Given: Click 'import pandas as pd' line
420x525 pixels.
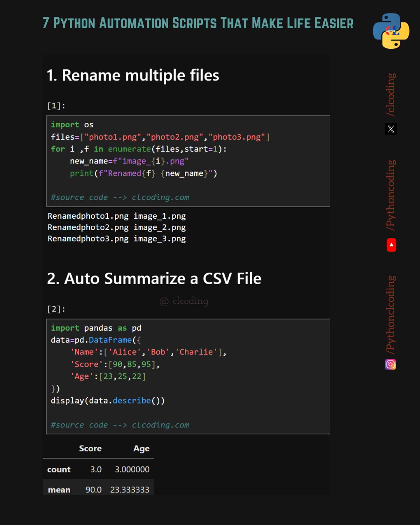Looking at the screenshot, I should coord(96,328).
